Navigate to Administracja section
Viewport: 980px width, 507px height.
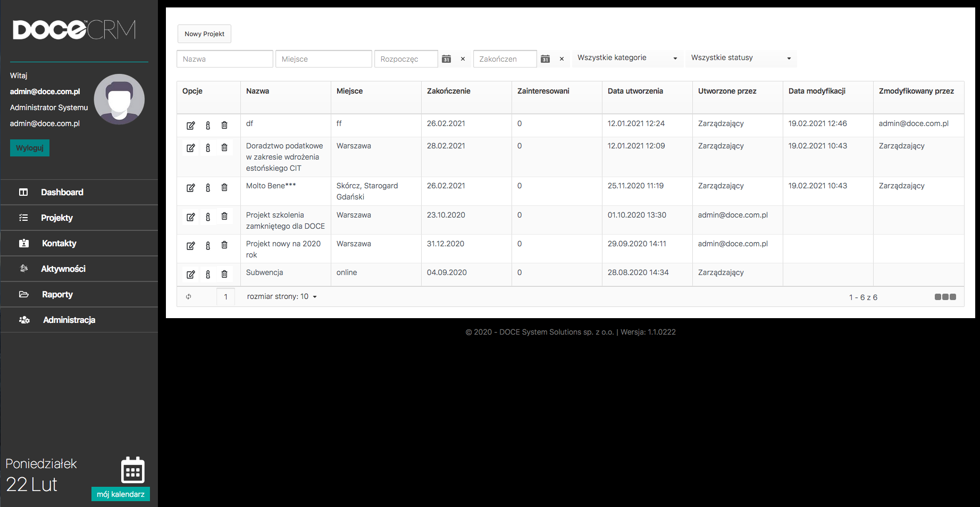tap(69, 320)
